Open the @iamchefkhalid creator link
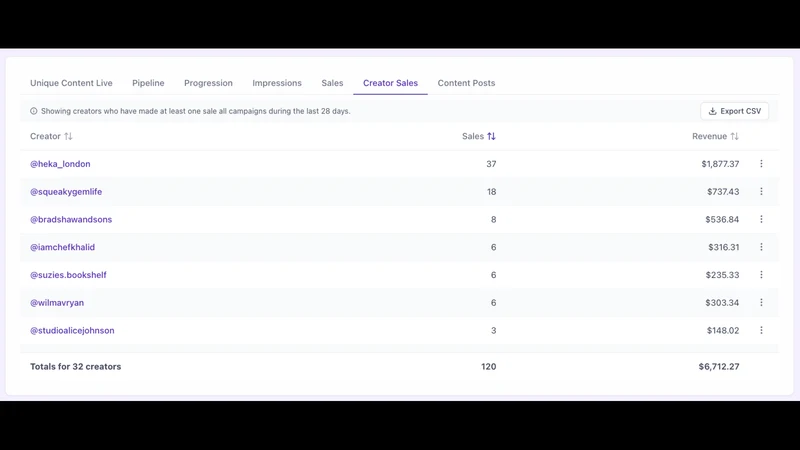Image resolution: width=800 pixels, height=450 pixels. click(62, 247)
